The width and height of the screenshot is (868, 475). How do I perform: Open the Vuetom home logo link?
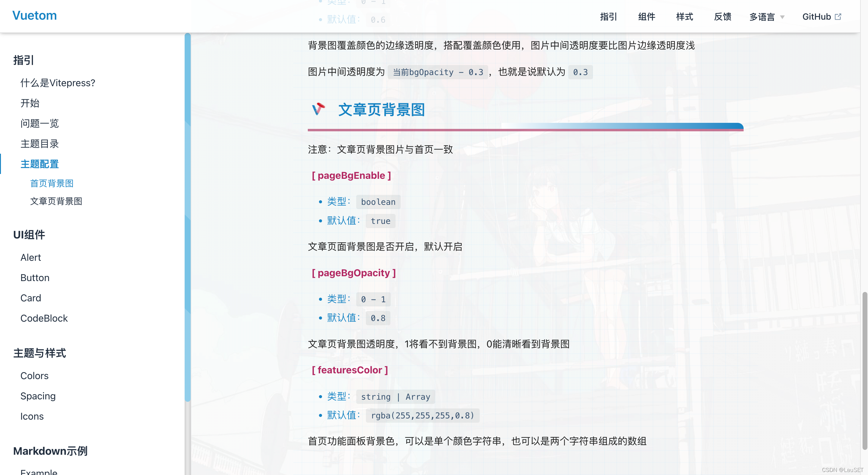[35, 15]
